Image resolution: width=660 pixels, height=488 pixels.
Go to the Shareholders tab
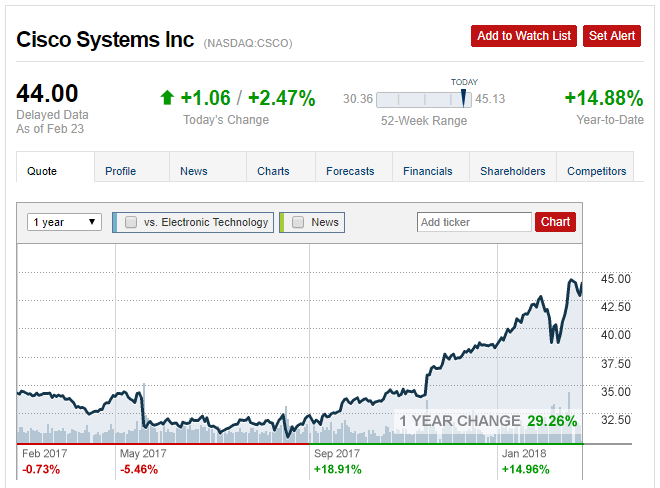point(513,167)
